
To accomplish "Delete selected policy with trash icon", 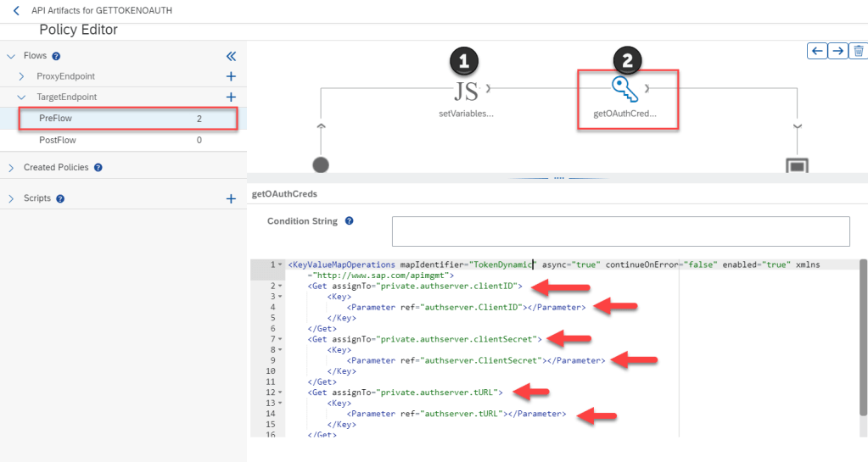I will point(858,51).
